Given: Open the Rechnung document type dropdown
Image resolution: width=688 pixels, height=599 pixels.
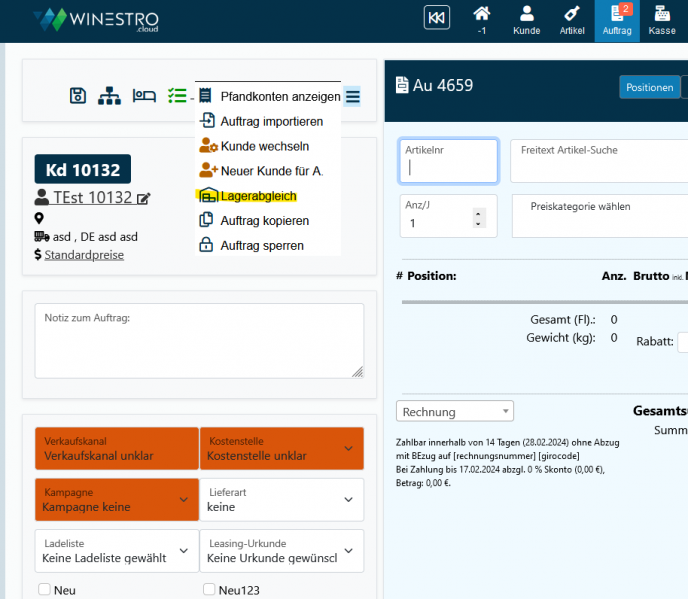Looking at the screenshot, I should coord(455,411).
